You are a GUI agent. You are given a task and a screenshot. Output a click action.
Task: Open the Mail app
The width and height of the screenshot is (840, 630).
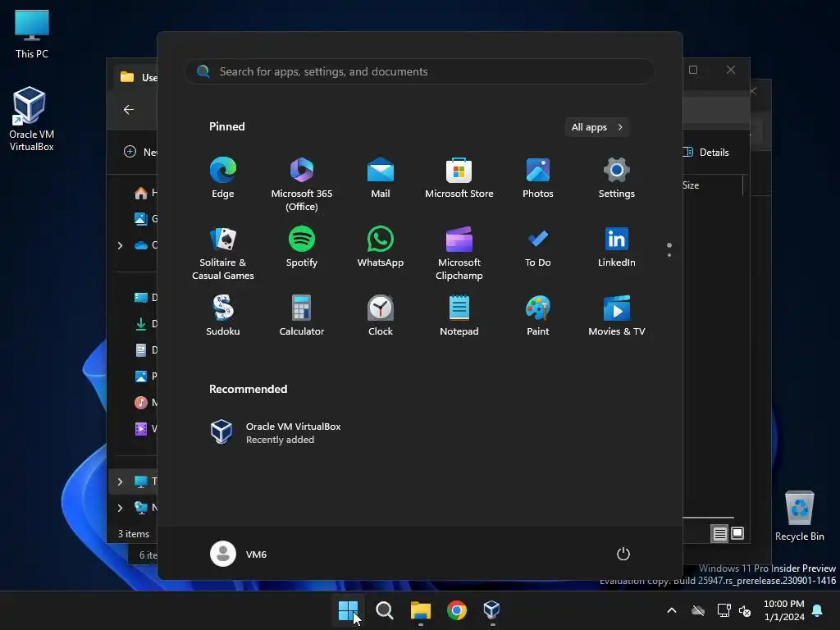381,178
